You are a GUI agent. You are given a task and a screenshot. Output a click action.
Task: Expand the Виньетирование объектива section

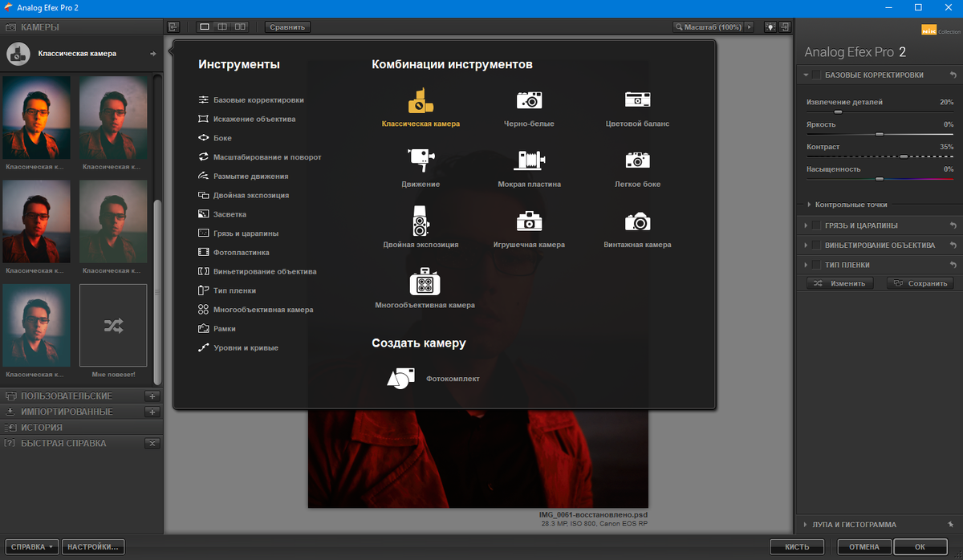click(805, 245)
